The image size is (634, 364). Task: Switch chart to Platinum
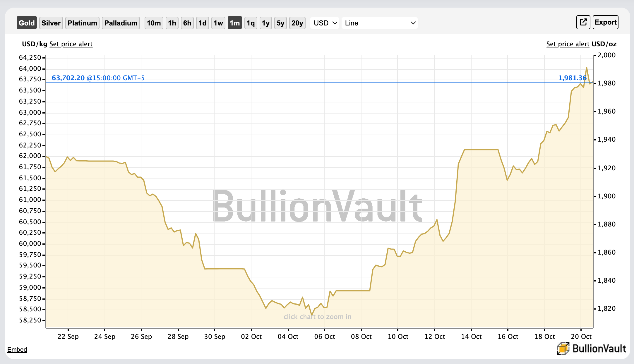82,23
